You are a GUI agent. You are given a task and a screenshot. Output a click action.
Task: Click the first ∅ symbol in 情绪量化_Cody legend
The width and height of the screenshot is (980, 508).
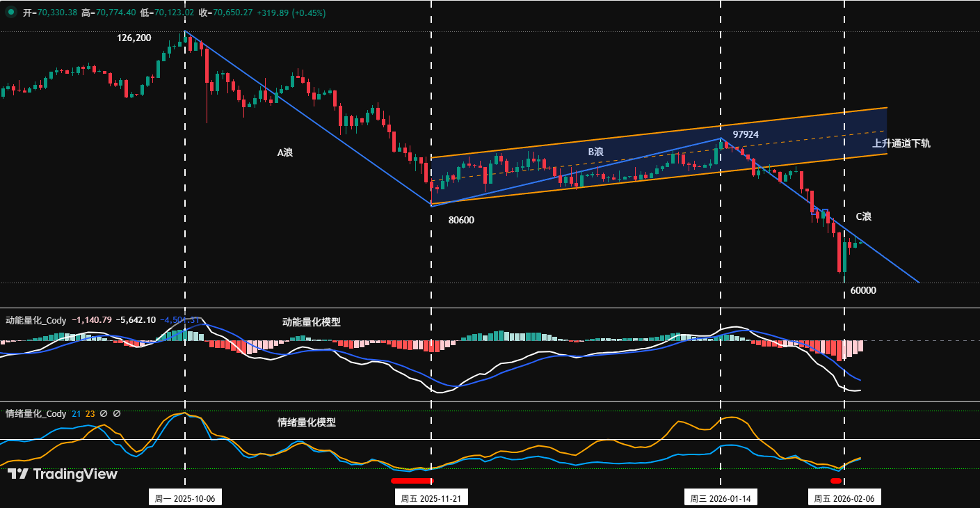[104, 413]
